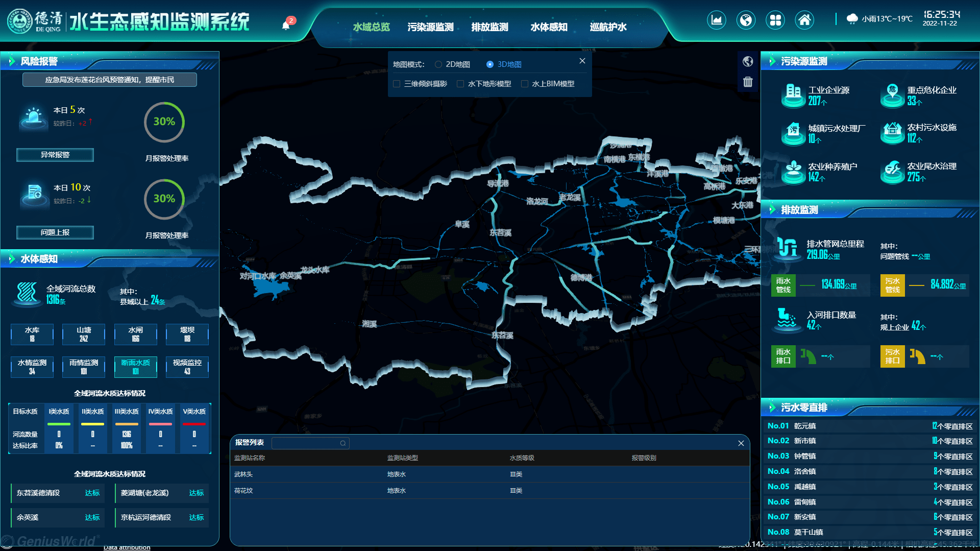Click the map globe tool beside trash
The image size is (980, 551).
748,61
